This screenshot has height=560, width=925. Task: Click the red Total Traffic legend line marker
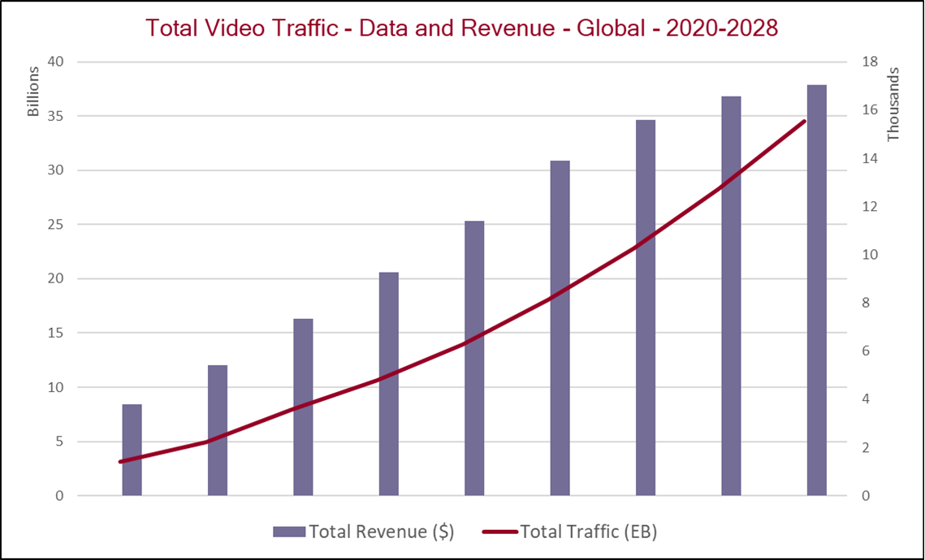[499, 532]
